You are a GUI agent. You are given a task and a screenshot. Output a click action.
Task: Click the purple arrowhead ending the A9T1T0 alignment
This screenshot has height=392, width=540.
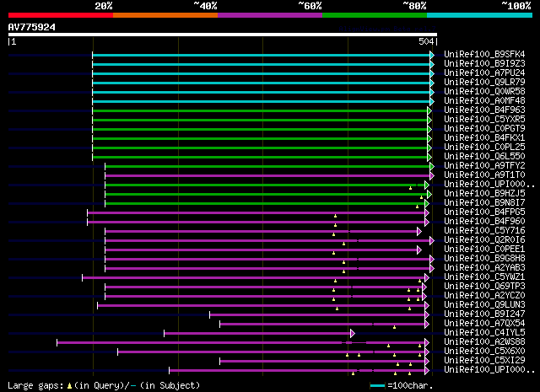pos(432,176)
